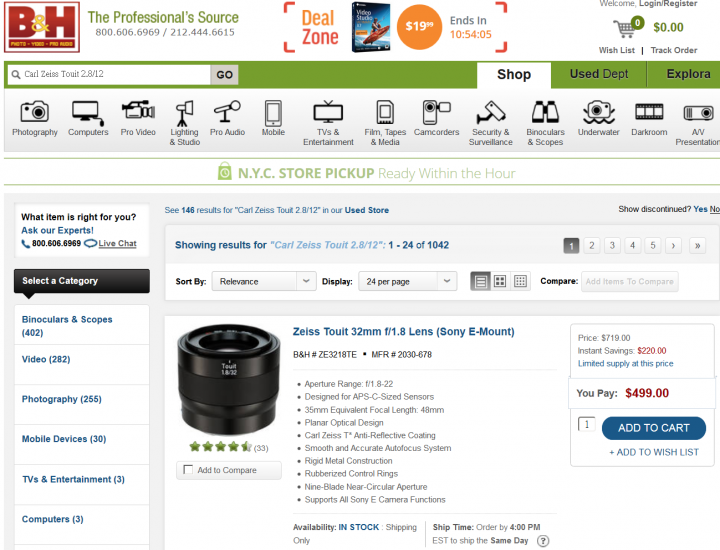
Task: Click Add to Wish List link
Action: click(654, 452)
